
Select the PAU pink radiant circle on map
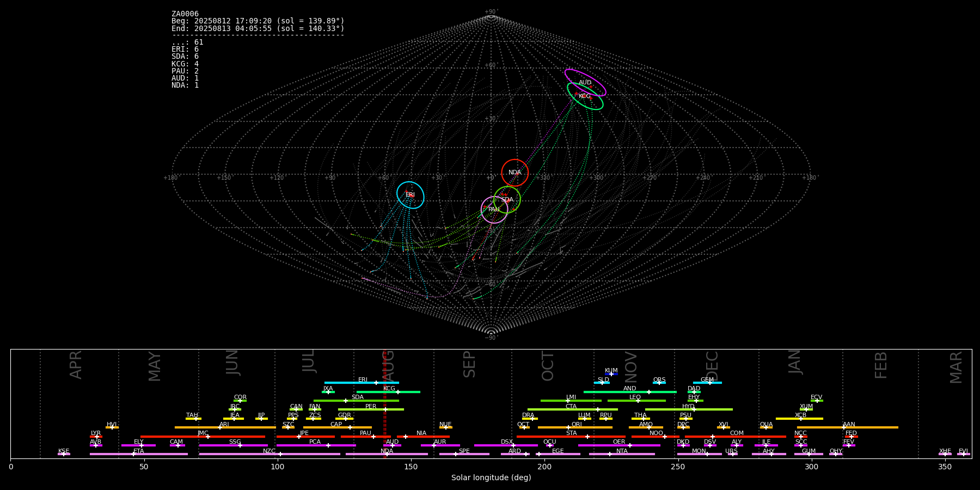[494, 210]
